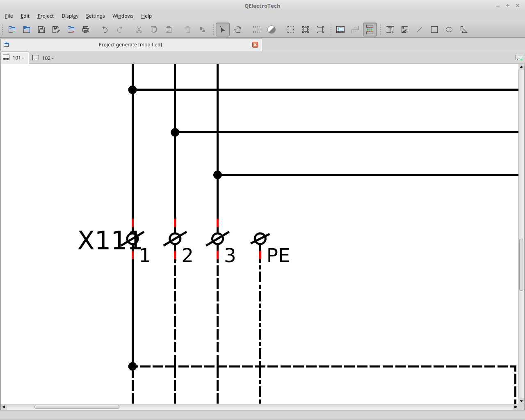Add a new folio with the corner icon
This screenshot has width=525, height=420.
519,58
